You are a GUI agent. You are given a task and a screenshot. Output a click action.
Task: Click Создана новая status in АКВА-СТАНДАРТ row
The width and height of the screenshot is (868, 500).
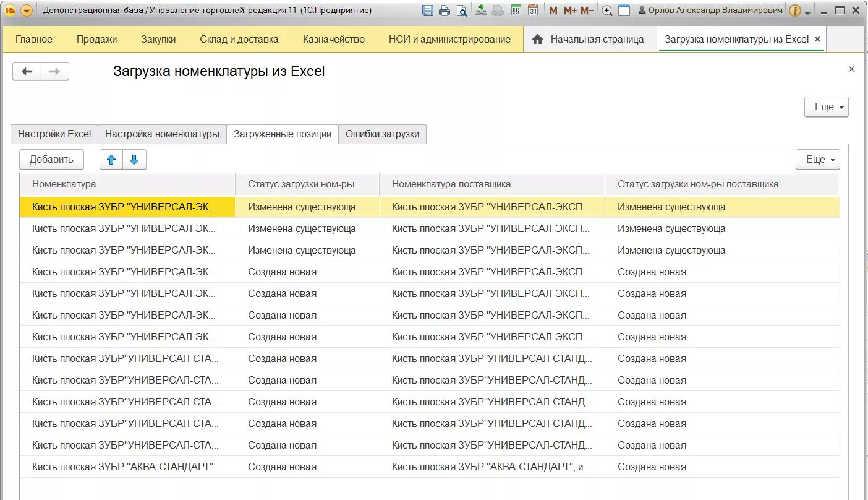307,467
